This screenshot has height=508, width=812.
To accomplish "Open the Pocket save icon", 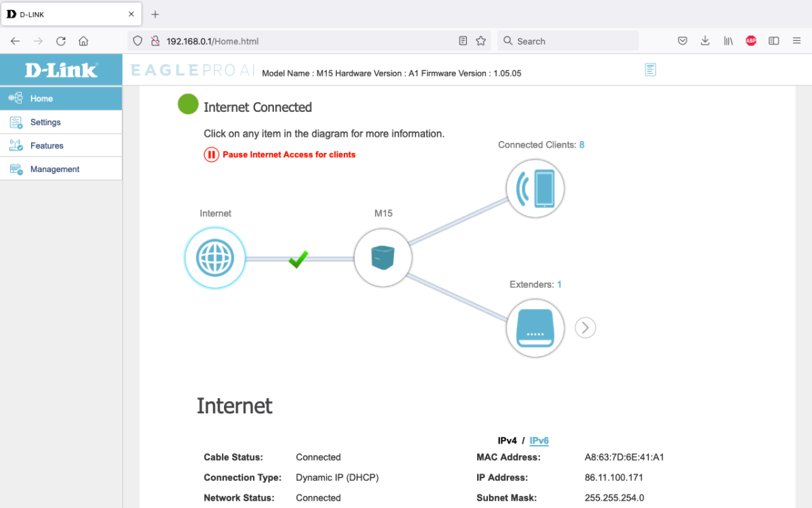I will coord(682,41).
